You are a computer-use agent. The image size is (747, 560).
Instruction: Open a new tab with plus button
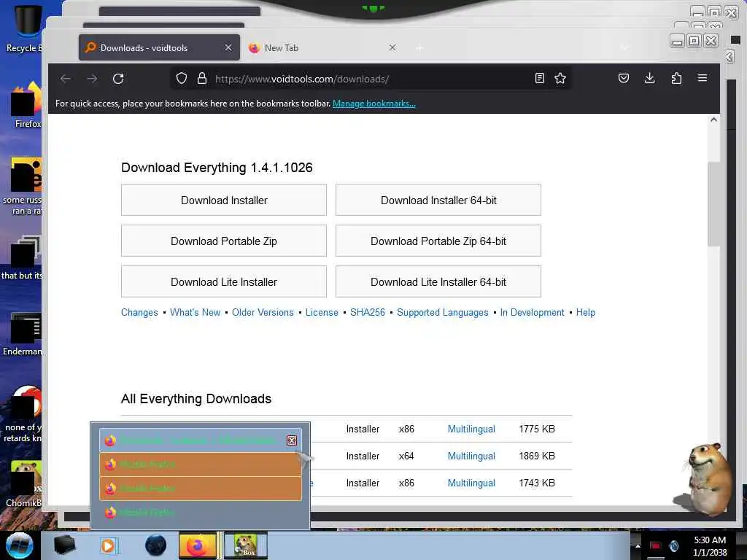pyautogui.click(x=419, y=48)
